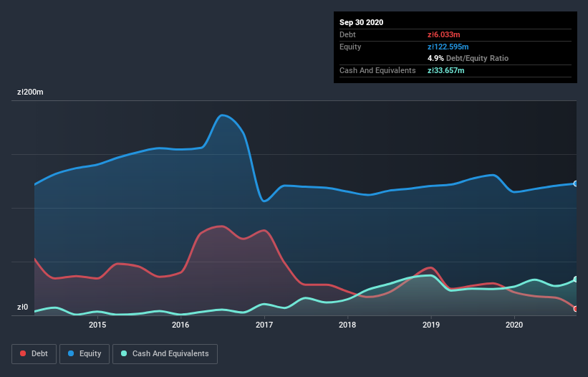Click the 2016 x-axis label
Screen dimensions: 588x377
[180, 325]
